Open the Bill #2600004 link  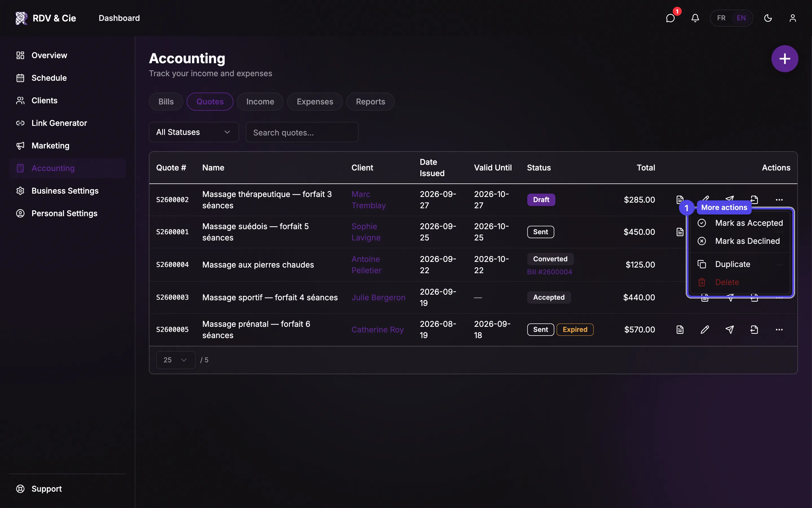[549, 272]
